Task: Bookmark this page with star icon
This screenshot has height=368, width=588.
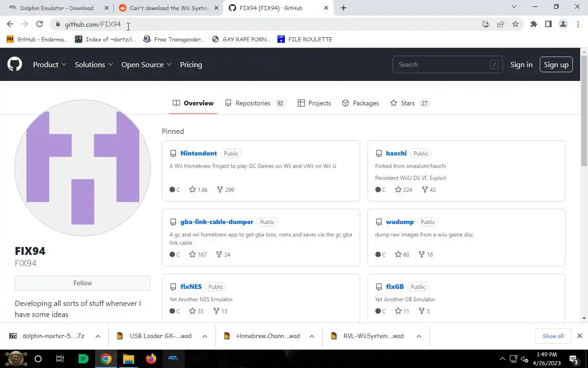Action: (515, 24)
